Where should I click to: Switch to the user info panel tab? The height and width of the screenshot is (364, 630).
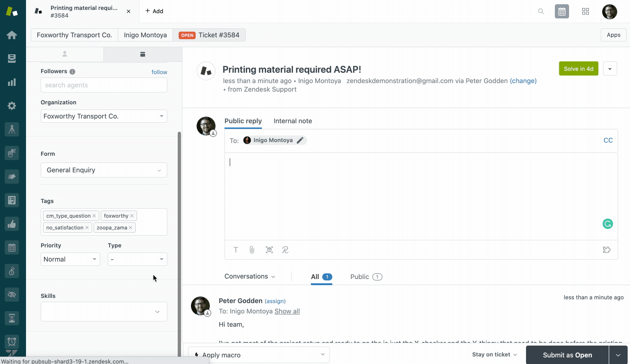click(x=65, y=54)
